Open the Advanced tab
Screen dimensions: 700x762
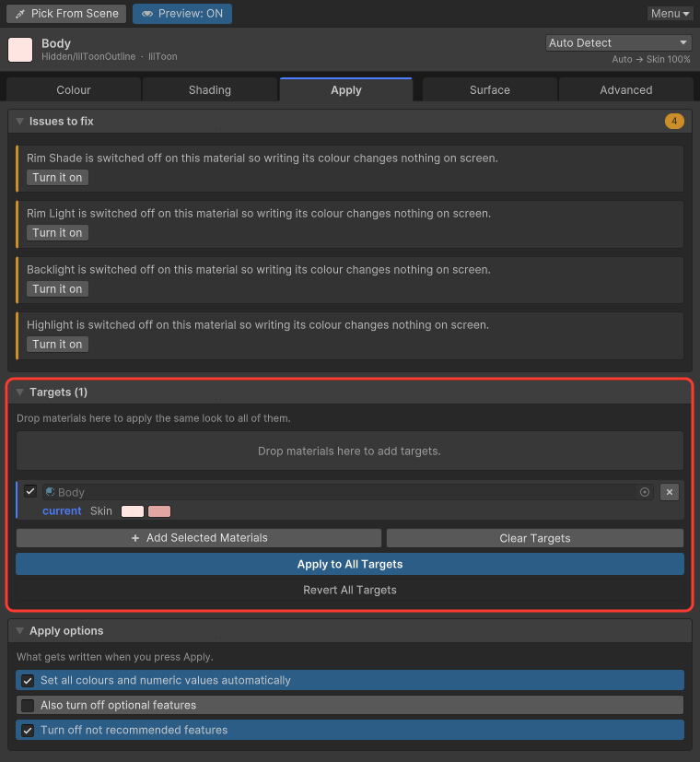(x=625, y=90)
